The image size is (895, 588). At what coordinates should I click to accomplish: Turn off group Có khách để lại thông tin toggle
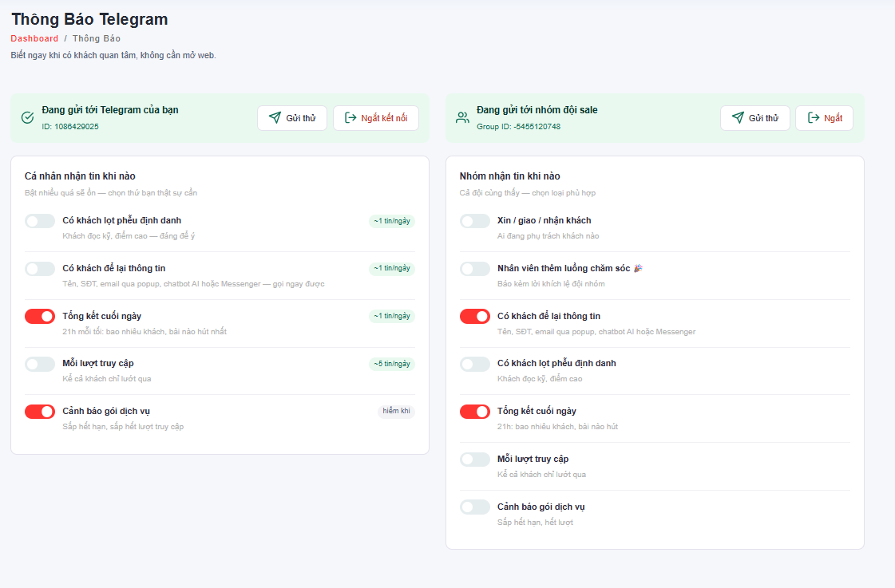tap(475, 317)
